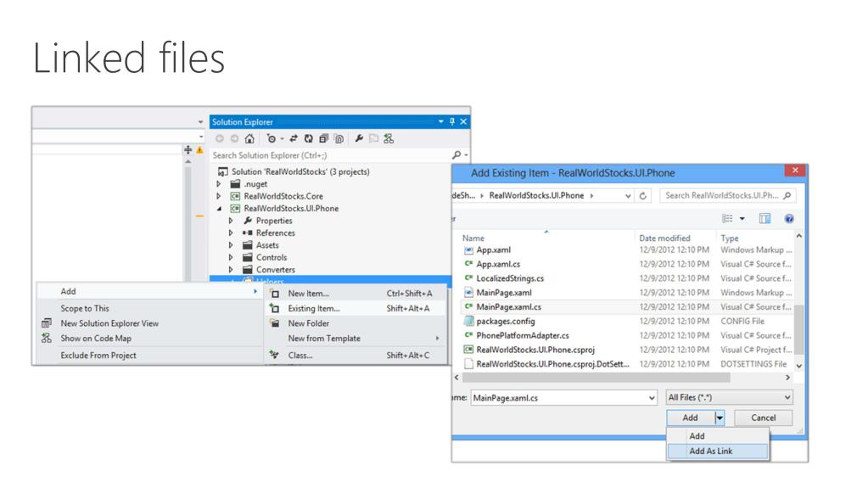
Task: Collapse the RealWorldStocks.UI.Phone project
Action: click(219, 208)
